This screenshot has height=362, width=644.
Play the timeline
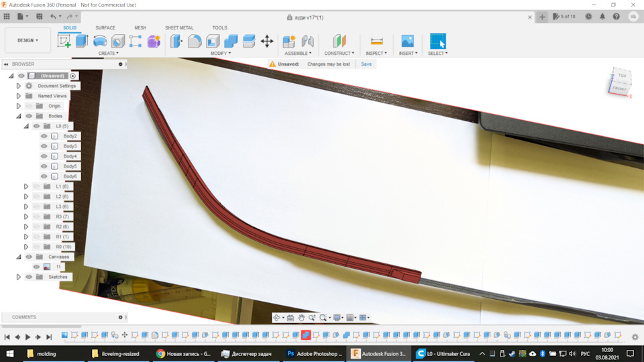coord(28,337)
